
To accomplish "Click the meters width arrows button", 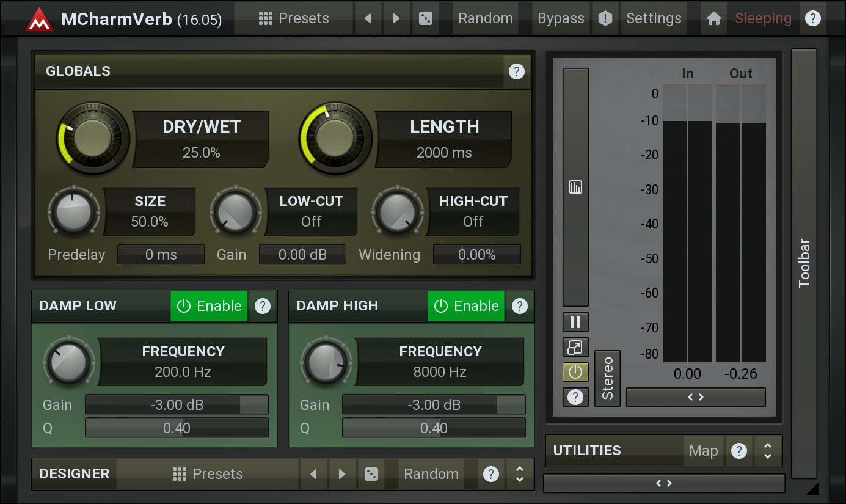I will coord(696,397).
